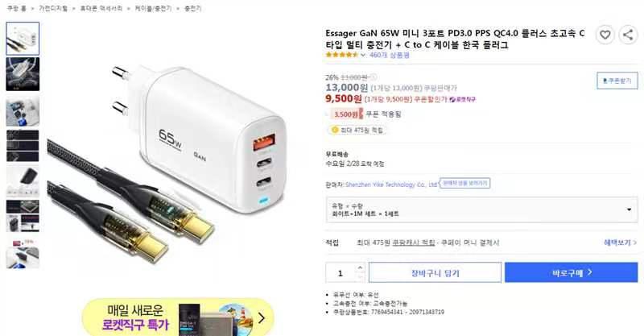
Task: Decrease quantity with the down arrow
Action: (360, 277)
